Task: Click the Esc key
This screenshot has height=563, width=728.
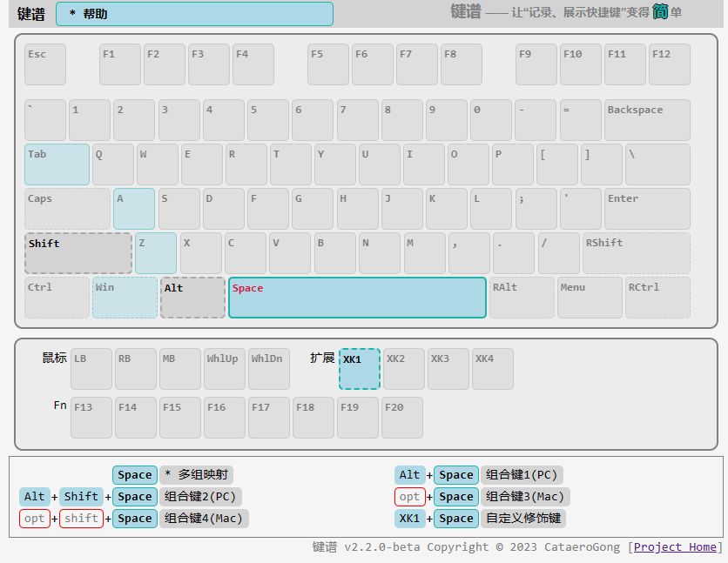Action: click(x=45, y=64)
